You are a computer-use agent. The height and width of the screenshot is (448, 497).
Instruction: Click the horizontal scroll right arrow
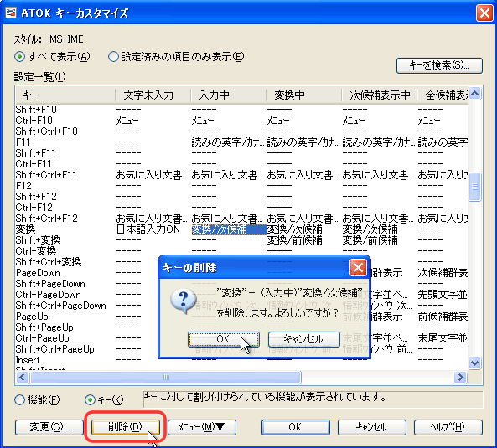pos(461,377)
